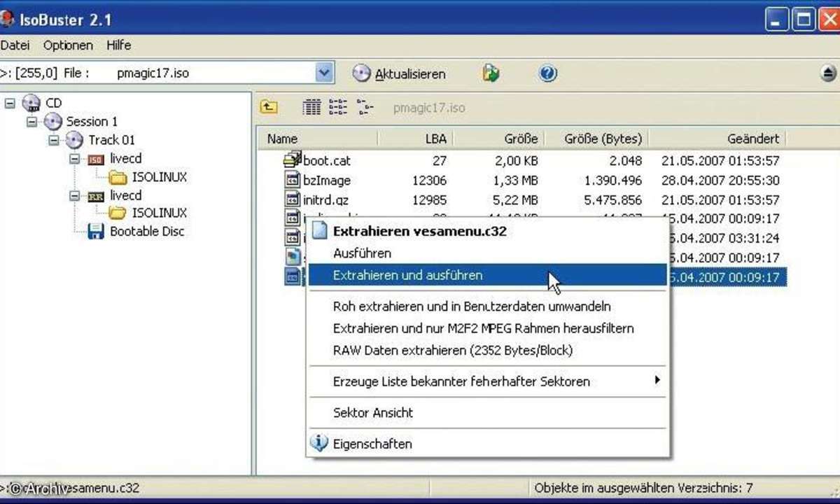
Task: Sort by Größe (Bytes) column header
Action: [596, 139]
